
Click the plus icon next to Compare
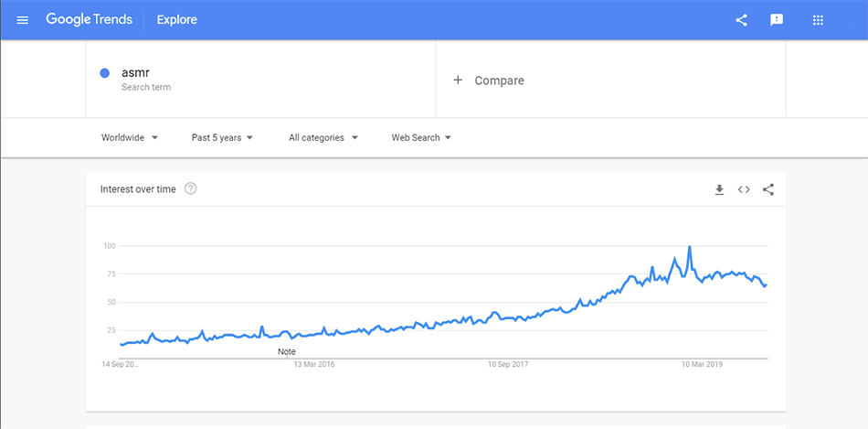[457, 80]
